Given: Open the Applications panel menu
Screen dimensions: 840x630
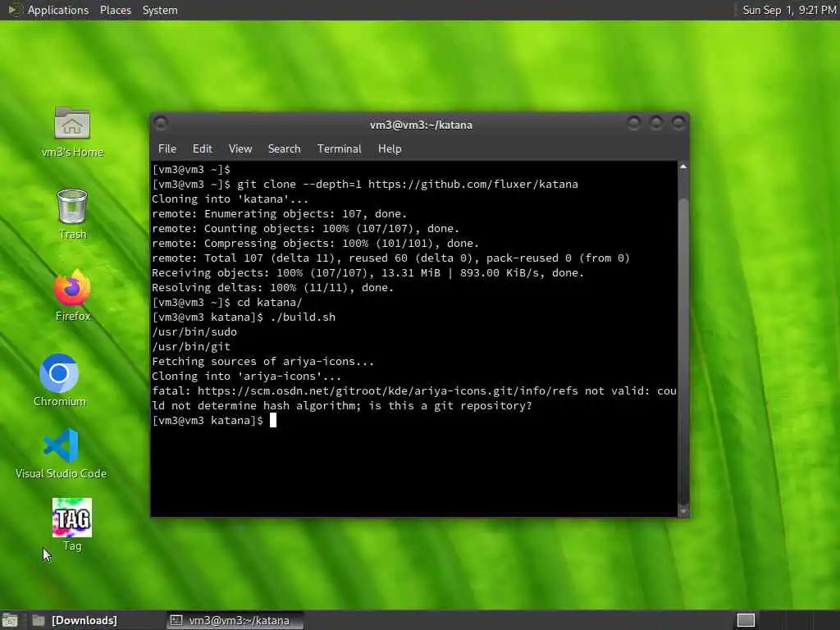Looking at the screenshot, I should pos(58,10).
